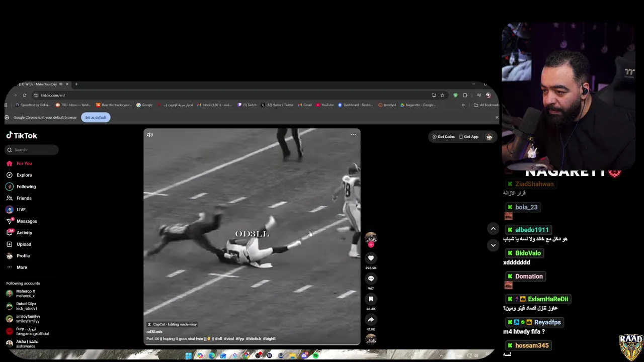This screenshot has width=644, height=362.
Task: Toggle the video sound mute button
Action: pos(150,135)
